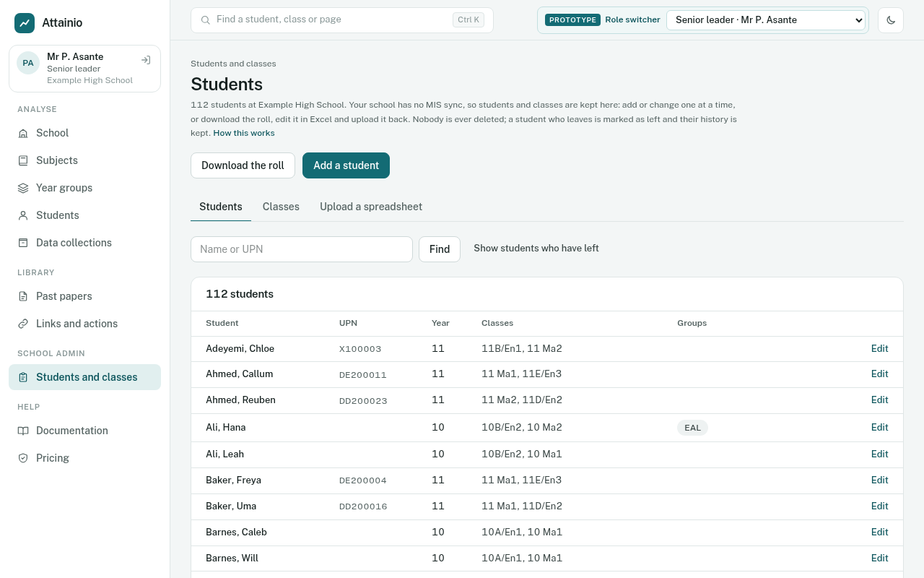Screen dimensions: 924x578
Task: Click the Year groups layers icon
Action: pos(23,188)
